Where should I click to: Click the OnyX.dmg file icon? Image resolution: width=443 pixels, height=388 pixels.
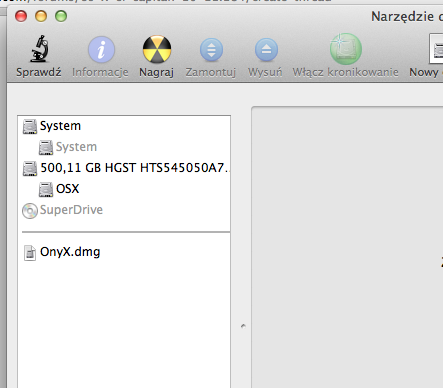[30, 253]
